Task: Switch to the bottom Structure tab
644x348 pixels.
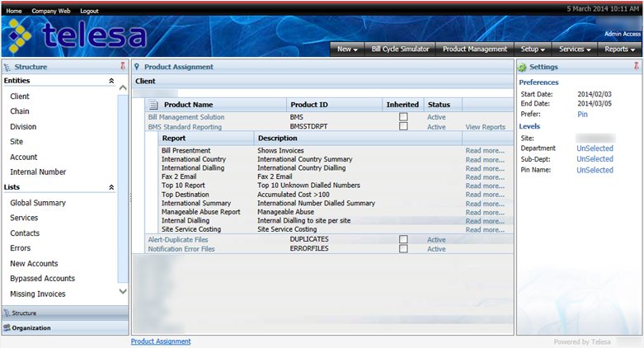Action: tap(65, 313)
